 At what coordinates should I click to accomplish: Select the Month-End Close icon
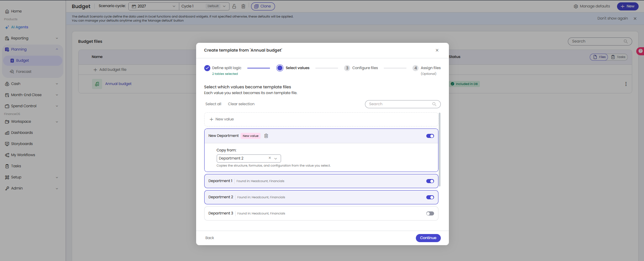pyautogui.click(x=7, y=95)
